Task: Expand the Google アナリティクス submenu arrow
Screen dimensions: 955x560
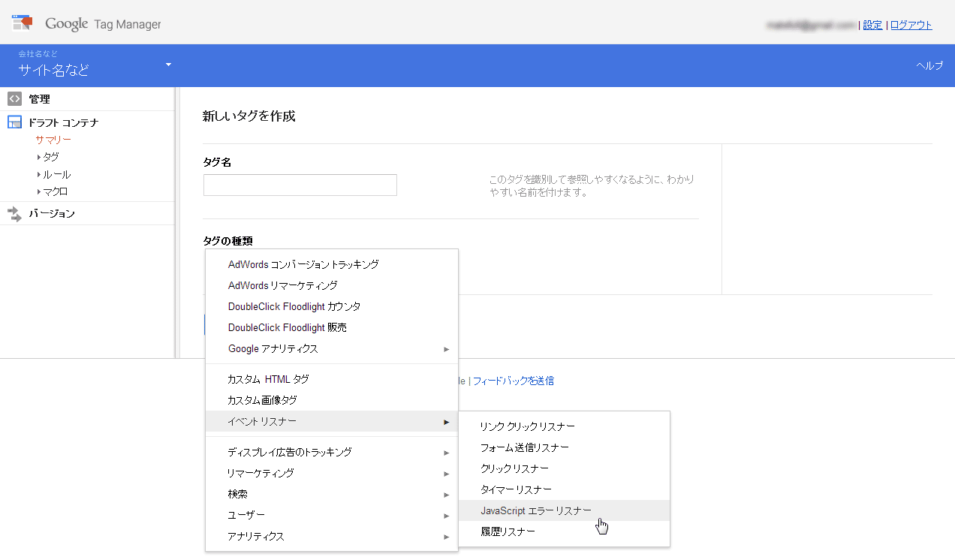Action: [447, 349]
